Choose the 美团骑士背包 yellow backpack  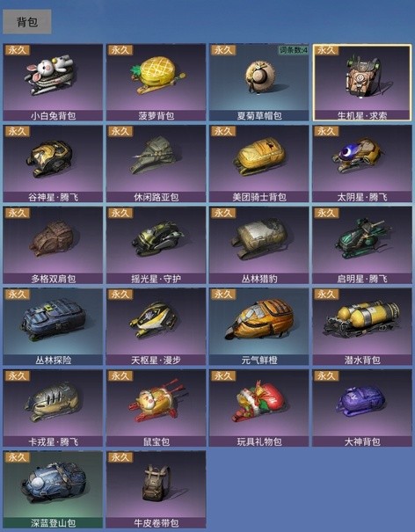[259, 164]
